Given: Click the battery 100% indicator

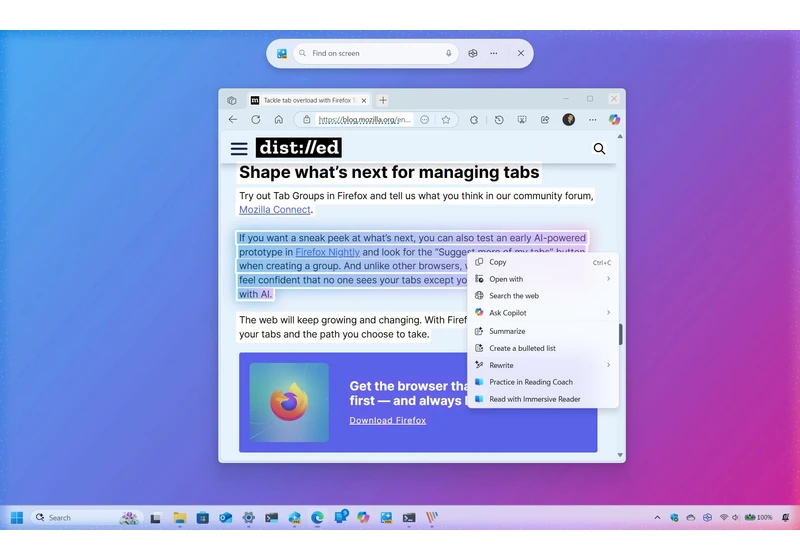Looking at the screenshot, I should [x=759, y=518].
